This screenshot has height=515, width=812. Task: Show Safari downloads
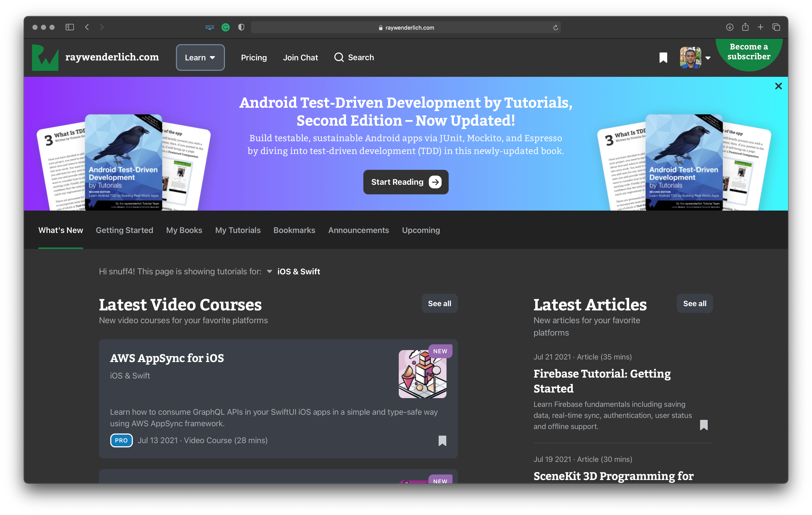coord(730,27)
